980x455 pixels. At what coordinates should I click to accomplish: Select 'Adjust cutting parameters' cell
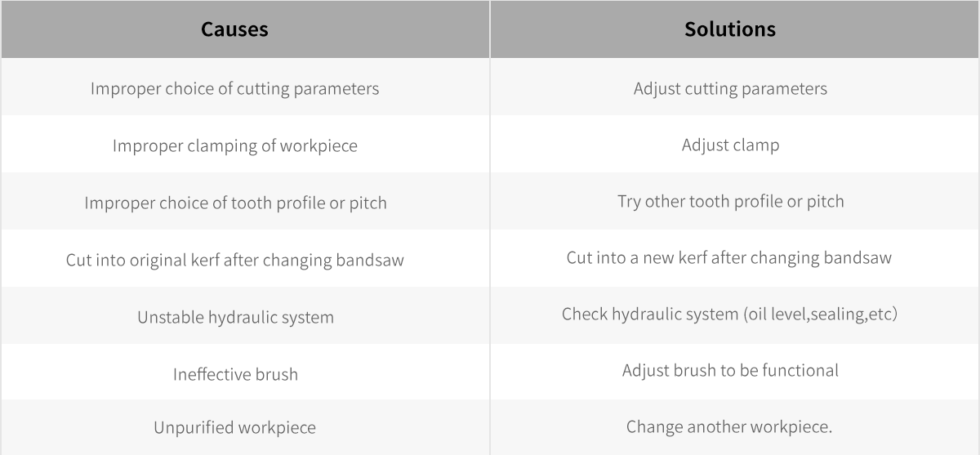tap(735, 87)
